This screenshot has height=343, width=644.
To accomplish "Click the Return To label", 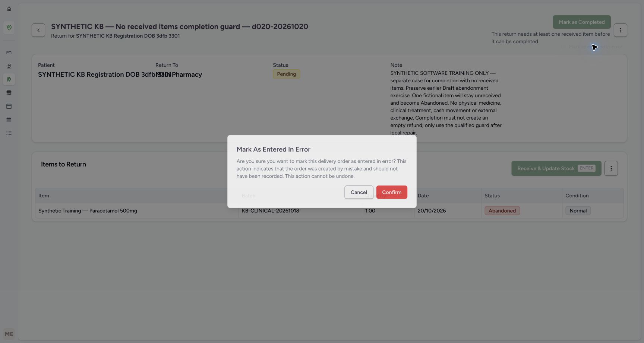I will [x=167, y=65].
